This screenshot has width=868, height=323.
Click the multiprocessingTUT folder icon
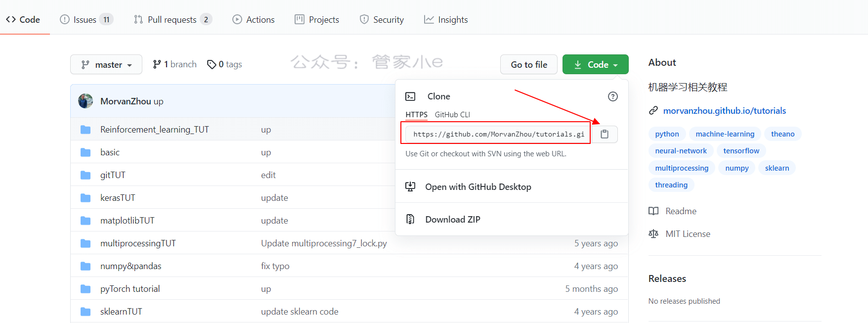(86, 243)
